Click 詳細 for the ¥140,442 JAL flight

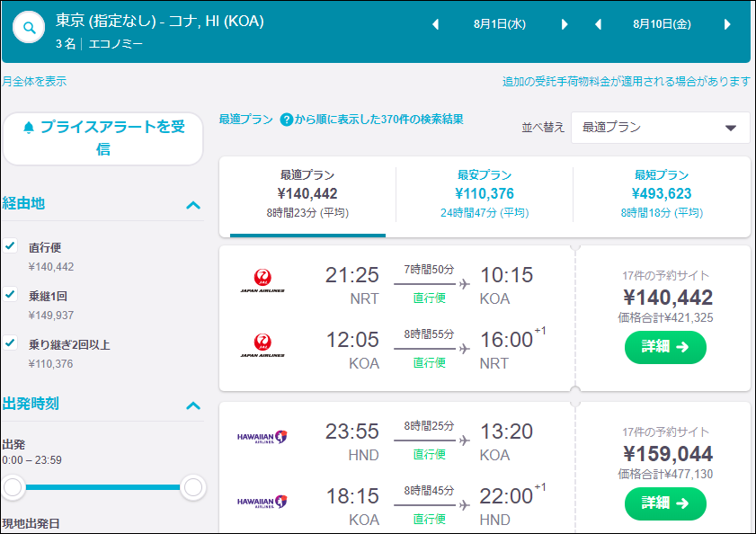click(665, 347)
